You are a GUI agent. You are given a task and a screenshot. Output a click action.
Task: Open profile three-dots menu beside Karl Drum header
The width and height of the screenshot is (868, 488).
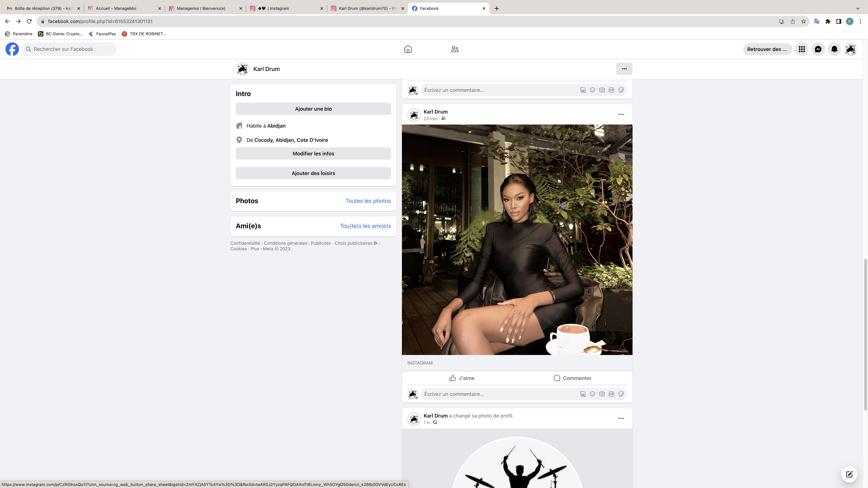point(624,69)
